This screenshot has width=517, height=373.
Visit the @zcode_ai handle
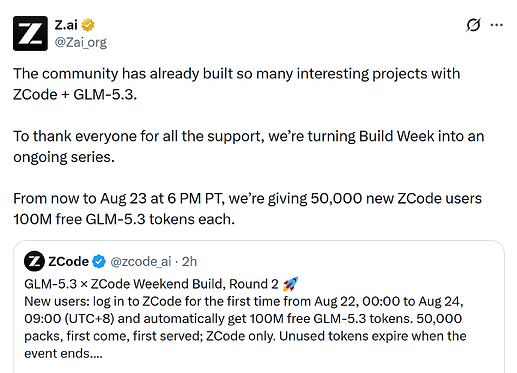click(141, 262)
